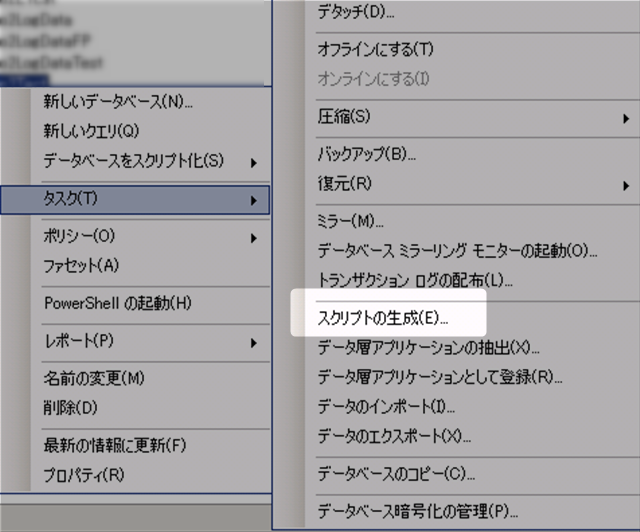Open データのエクスポート(X)... wizard
The width and height of the screenshot is (640, 532).
(x=394, y=436)
